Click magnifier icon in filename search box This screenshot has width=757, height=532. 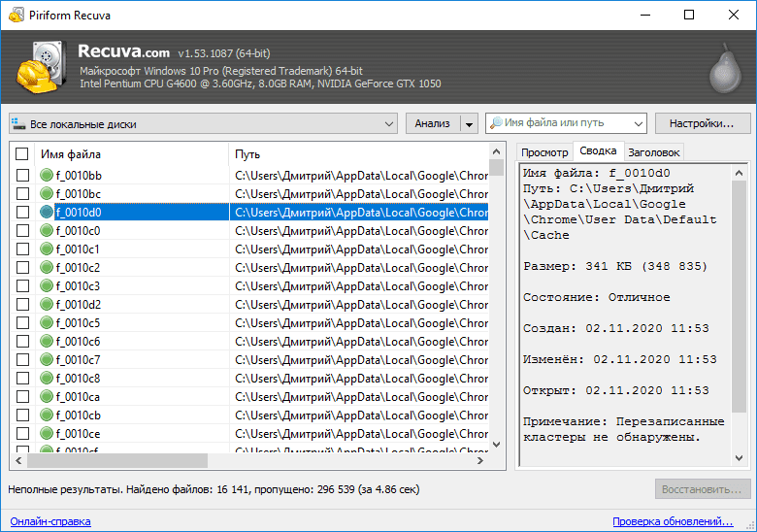point(496,123)
